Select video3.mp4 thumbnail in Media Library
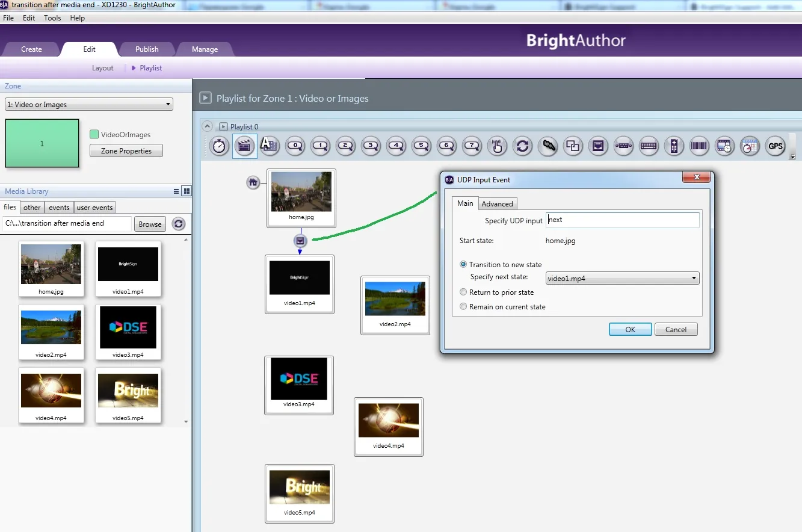Viewport: 802px width, 532px height. [128, 331]
